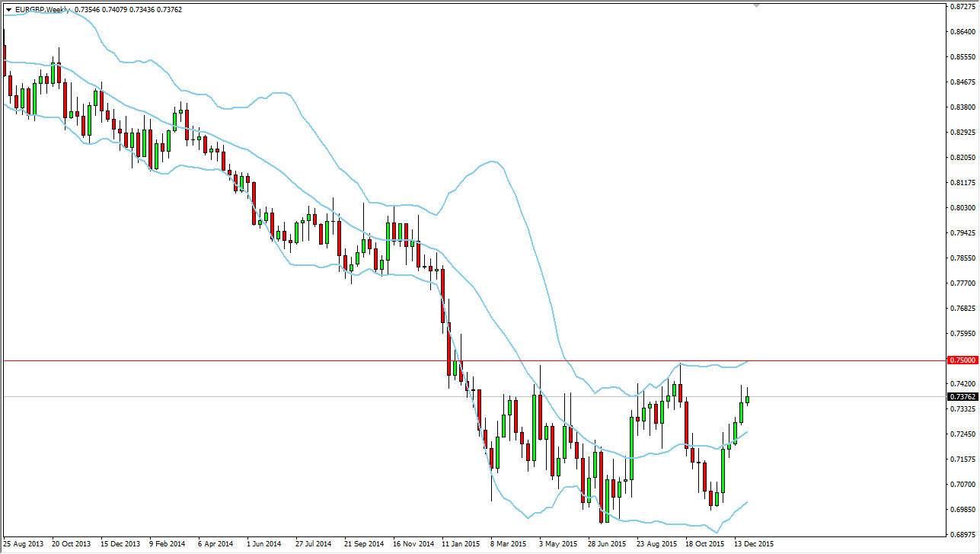Select the rightmost green candlestick

745,400
